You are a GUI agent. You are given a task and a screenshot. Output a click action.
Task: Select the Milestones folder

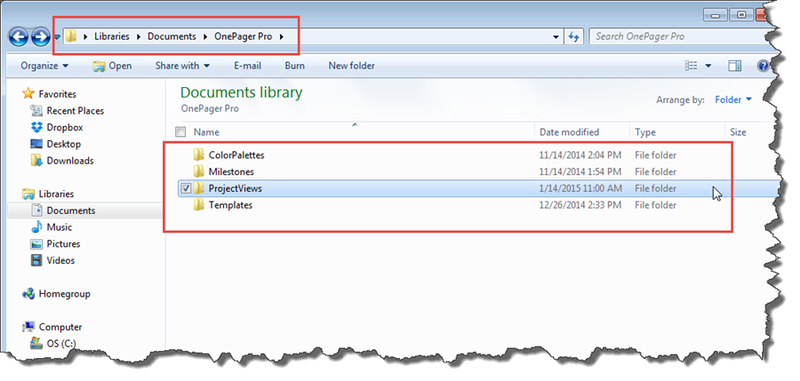point(231,172)
